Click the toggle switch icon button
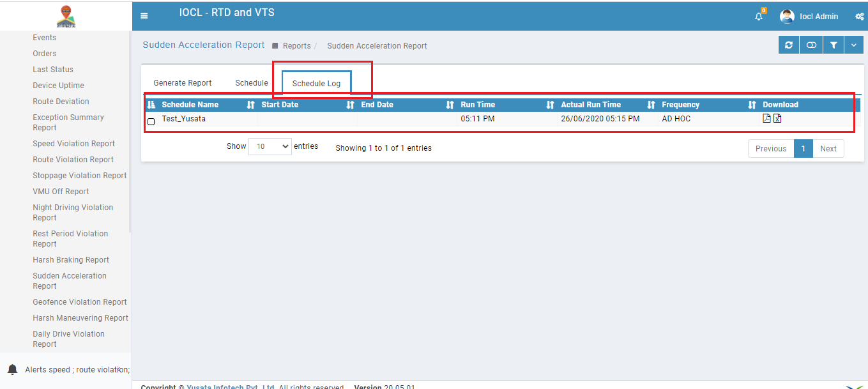 point(811,45)
